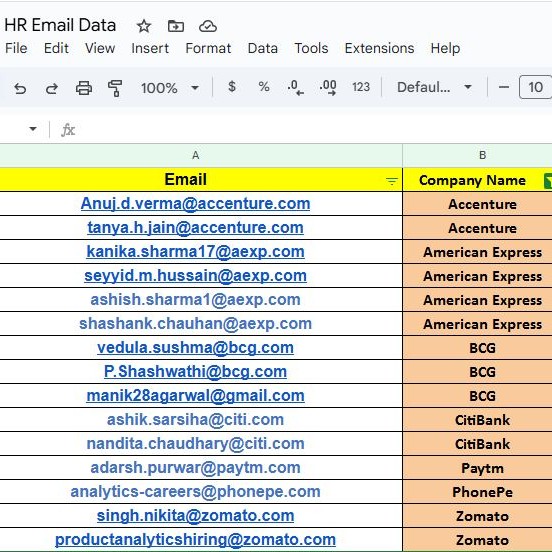Open P.Shashwathi@bcg.com link
Image resolution: width=552 pixels, height=552 pixels.
(195, 372)
